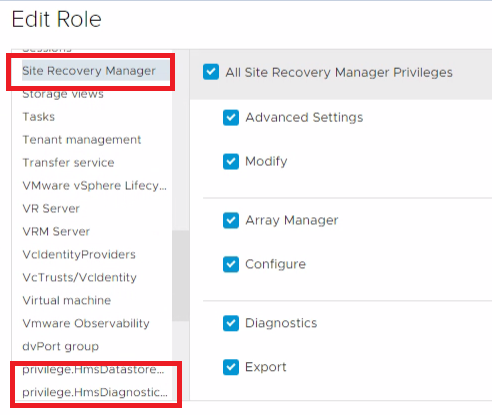This screenshot has width=492, height=415.
Task: Click the category list scrollbar thumb
Action: pos(181,276)
